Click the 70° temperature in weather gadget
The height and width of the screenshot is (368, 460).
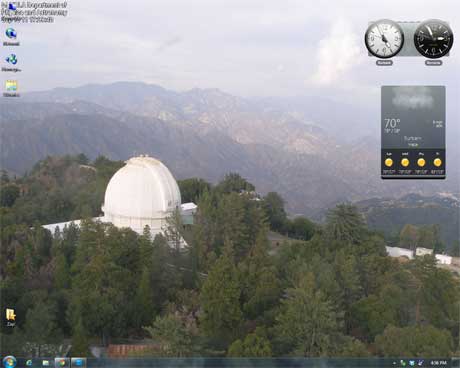[392, 123]
